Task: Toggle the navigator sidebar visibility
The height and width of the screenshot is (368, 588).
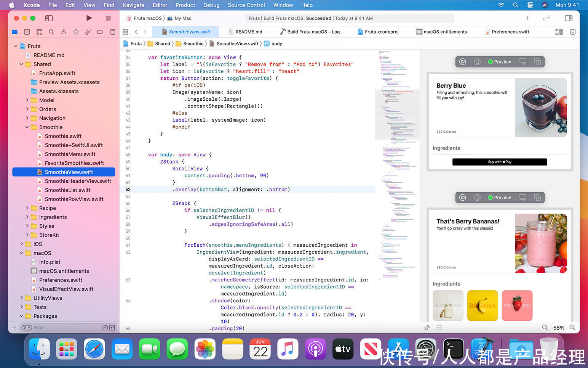Action: coord(49,18)
